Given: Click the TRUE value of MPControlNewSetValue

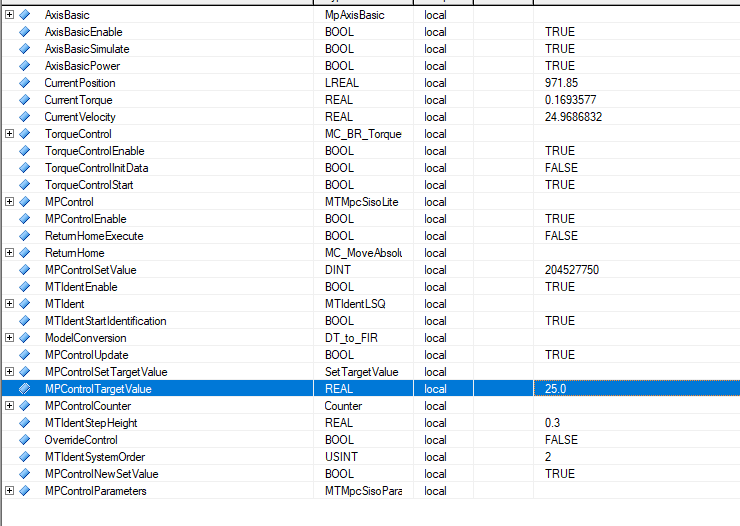Looking at the screenshot, I should [560, 474].
